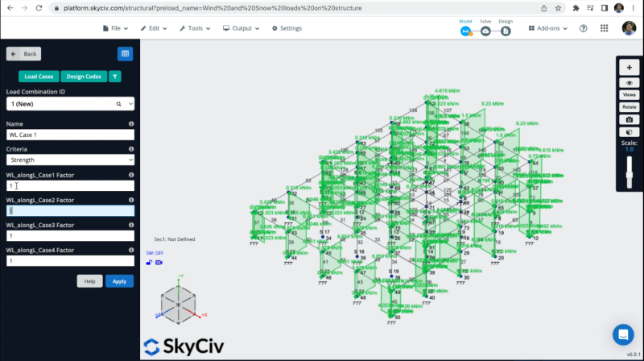The width and height of the screenshot is (644, 361).
Task: Show info for WL_alongL_Case3 Factor
Action: (x=131, y=225)
